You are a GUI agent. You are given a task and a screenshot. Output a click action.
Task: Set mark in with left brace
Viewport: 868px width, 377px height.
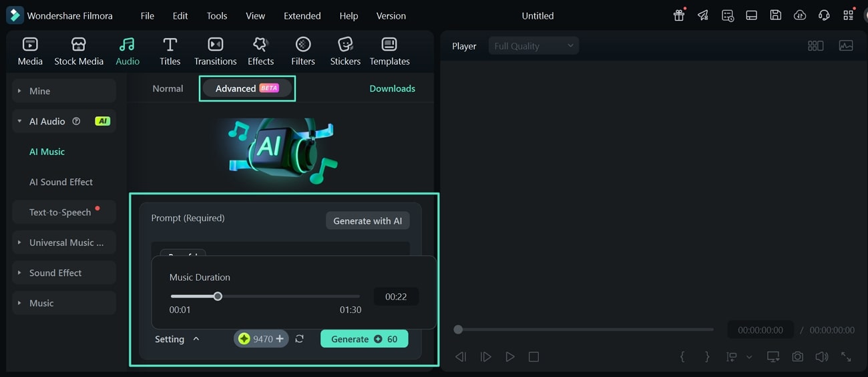682,357
